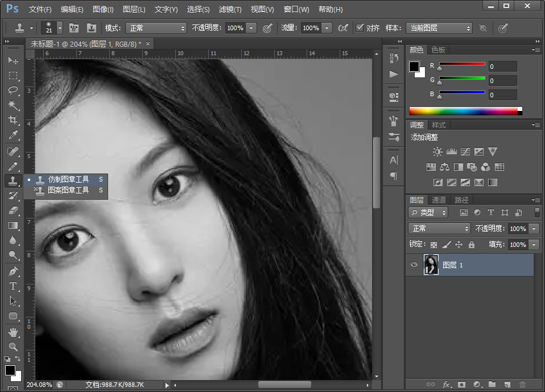This screenshot has height=392, width=545.
Task: Toggle lock transparent pixels
Action: click(433, 245)
